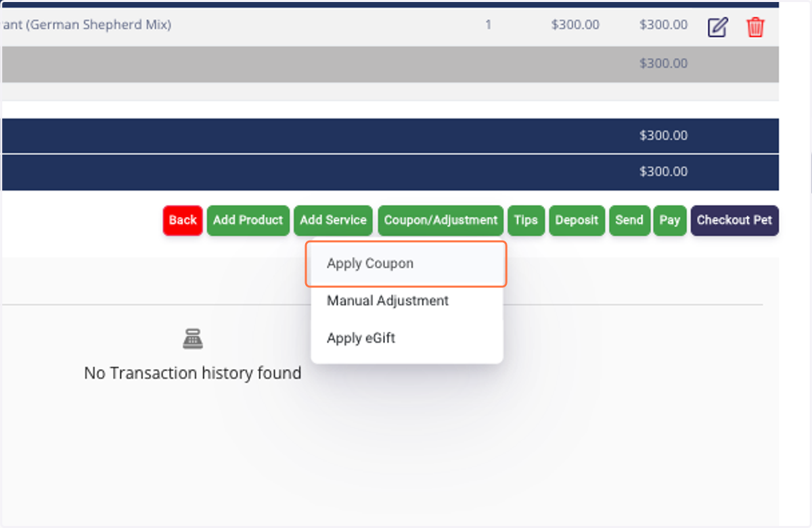Click the Deposit button
The height and width of the screenshot is (528, 812).
577,220
